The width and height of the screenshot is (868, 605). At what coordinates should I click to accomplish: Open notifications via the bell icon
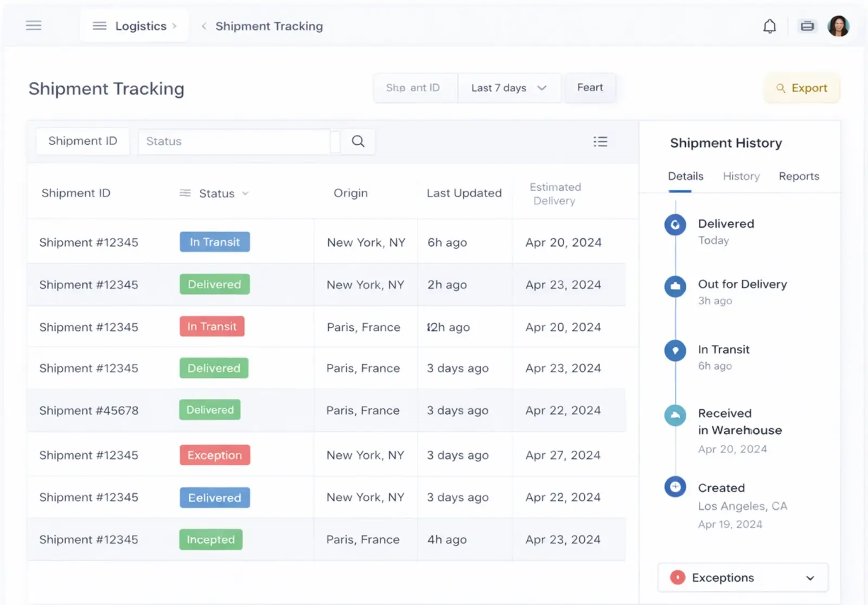click(769, 25)
